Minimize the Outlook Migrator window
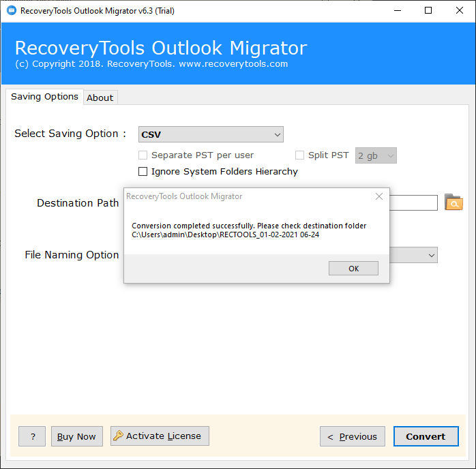The height and width of the screenshot is (469, 476). click(398, 11)
